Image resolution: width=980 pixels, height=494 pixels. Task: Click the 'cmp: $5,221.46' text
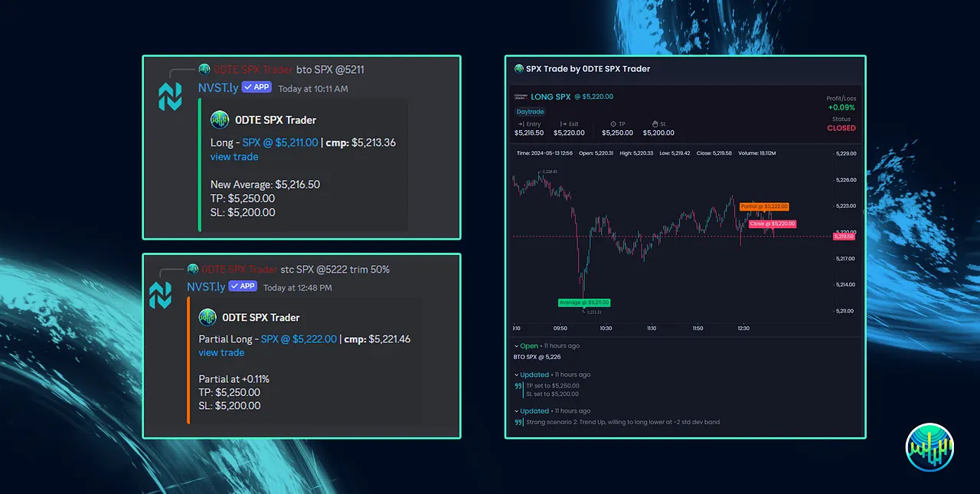coord(377,339)
